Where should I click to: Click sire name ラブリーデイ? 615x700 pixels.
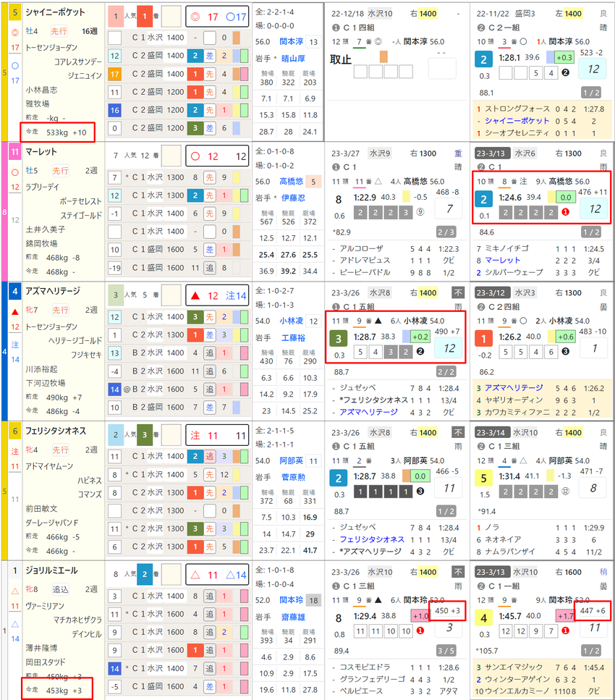tap(43, 187)
